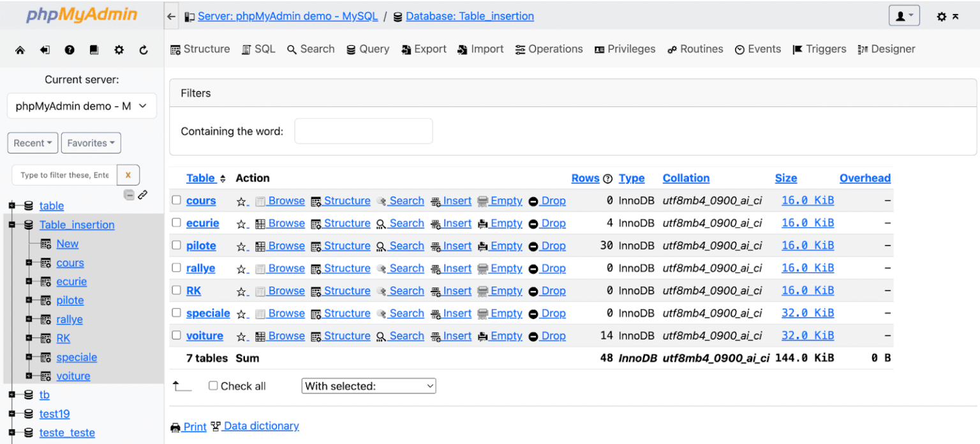
Task: Open the Export tab
Action: point(424,49)
